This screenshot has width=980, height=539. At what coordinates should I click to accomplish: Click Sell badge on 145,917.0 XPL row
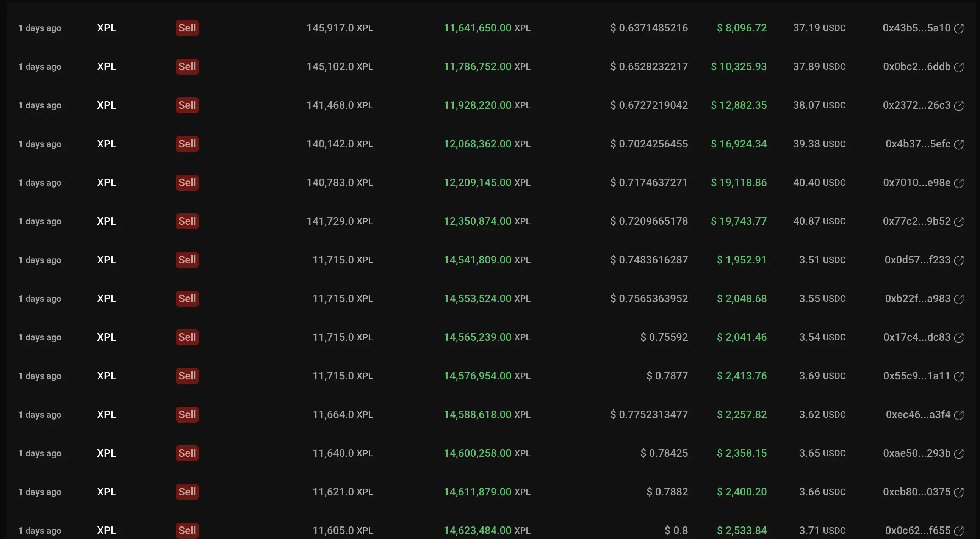click(x=187, y=28)
